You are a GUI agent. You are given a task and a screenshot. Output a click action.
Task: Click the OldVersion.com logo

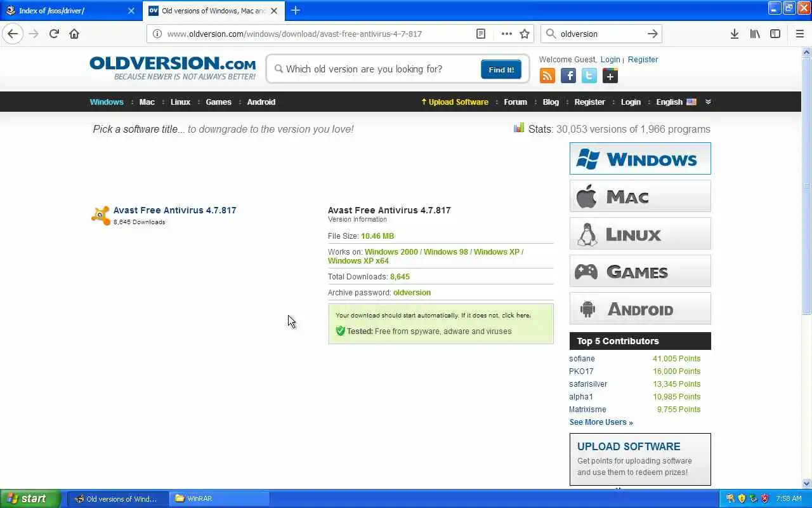pos(173,68)
